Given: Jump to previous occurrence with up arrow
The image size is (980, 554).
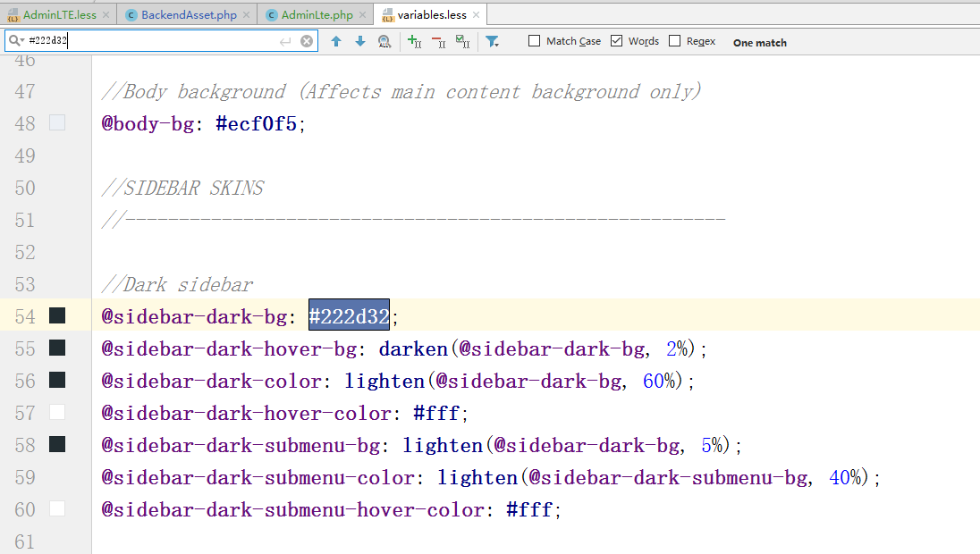Looking at the screenshot, I should point(336,41).
